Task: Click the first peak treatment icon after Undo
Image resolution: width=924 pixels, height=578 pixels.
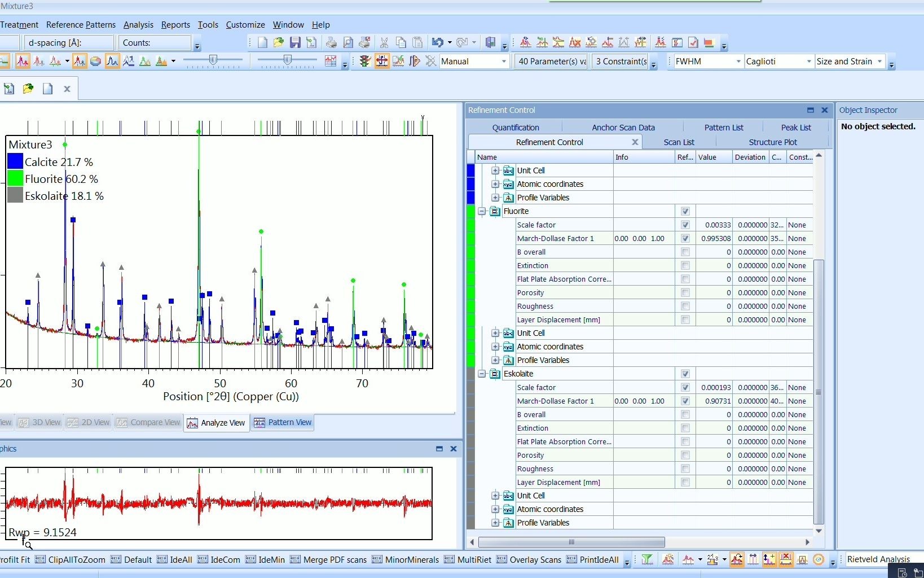Action: point(525,42)
